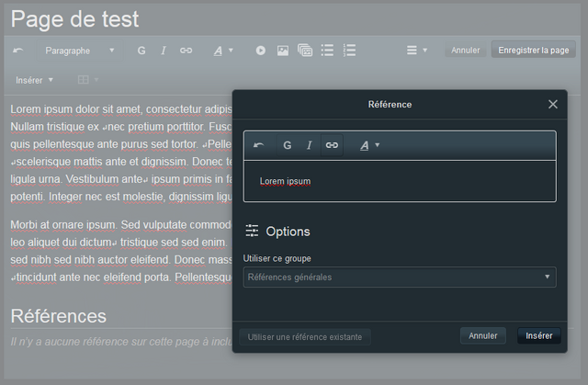Click Annuler in the main page toolbar
Image resolution: width=588 pixels, height=385 pixels.
tap(466, 50)
